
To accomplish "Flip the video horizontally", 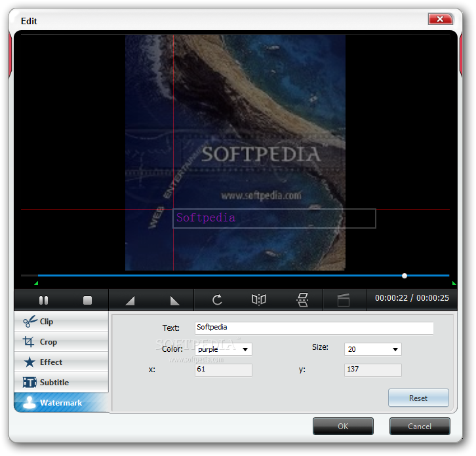I will pos(259,300).
